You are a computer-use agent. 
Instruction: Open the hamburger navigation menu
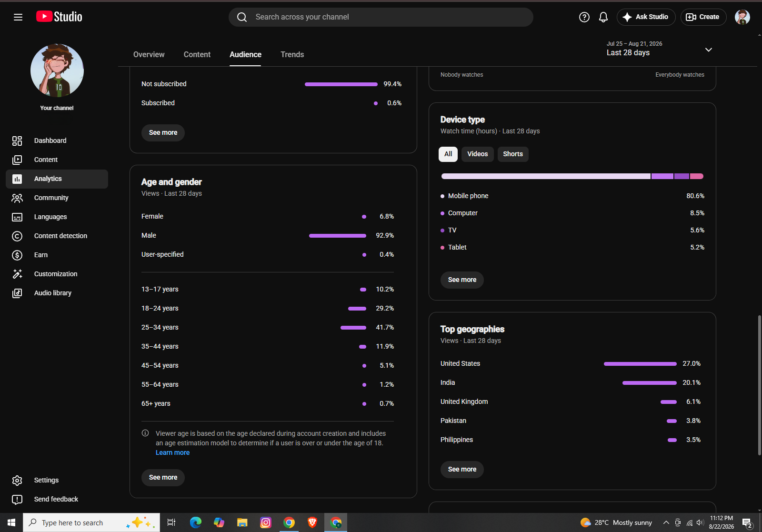click(x=18, y=17)
